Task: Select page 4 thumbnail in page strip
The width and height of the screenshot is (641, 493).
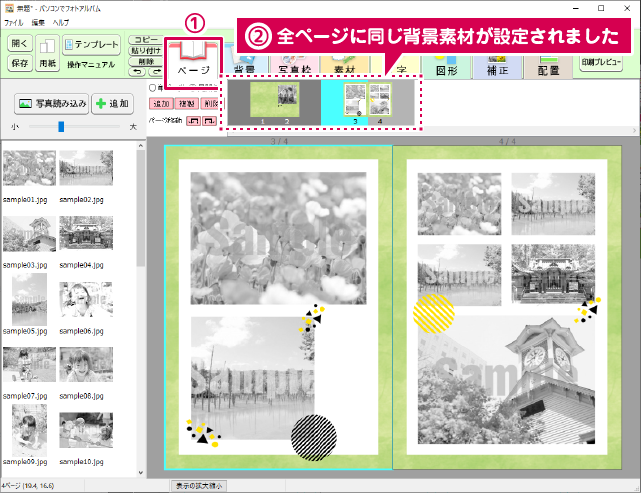Action: click(x=380, y=99)
